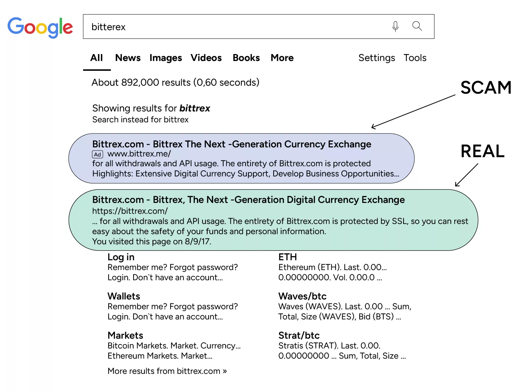The image size is (532, 392).
Task: Open the Settings menu
Action: pos(376,58)
